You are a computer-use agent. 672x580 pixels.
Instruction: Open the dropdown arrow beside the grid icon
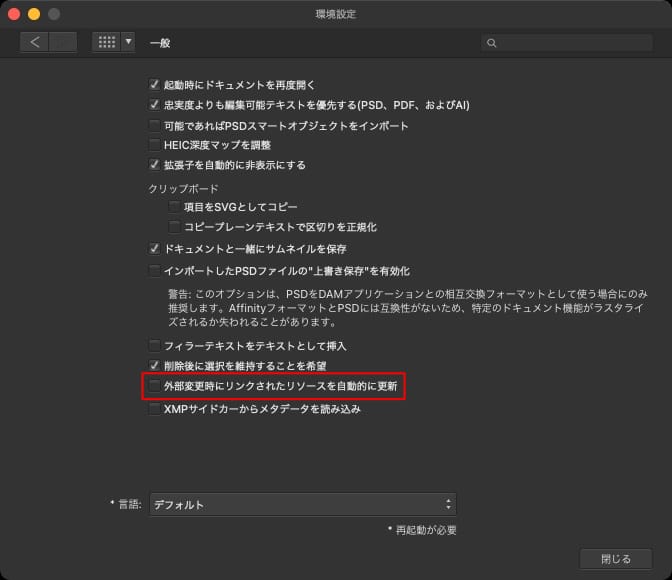coord(128,42)
